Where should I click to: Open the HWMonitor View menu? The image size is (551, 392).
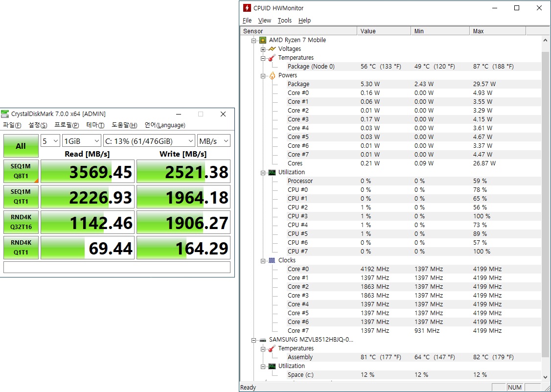pyautogui.click(x=264, y=21)
